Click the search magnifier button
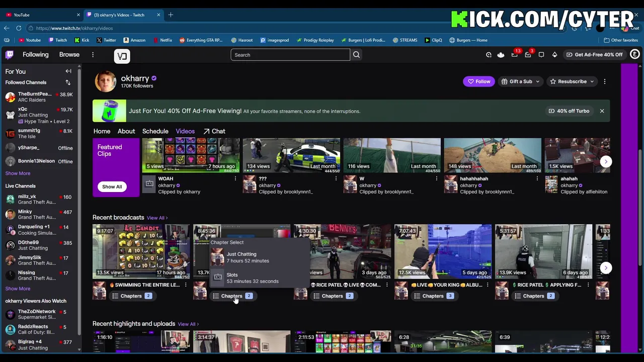Image resolution: width=644 pixels, height=362 pixels. coord(356,55)
